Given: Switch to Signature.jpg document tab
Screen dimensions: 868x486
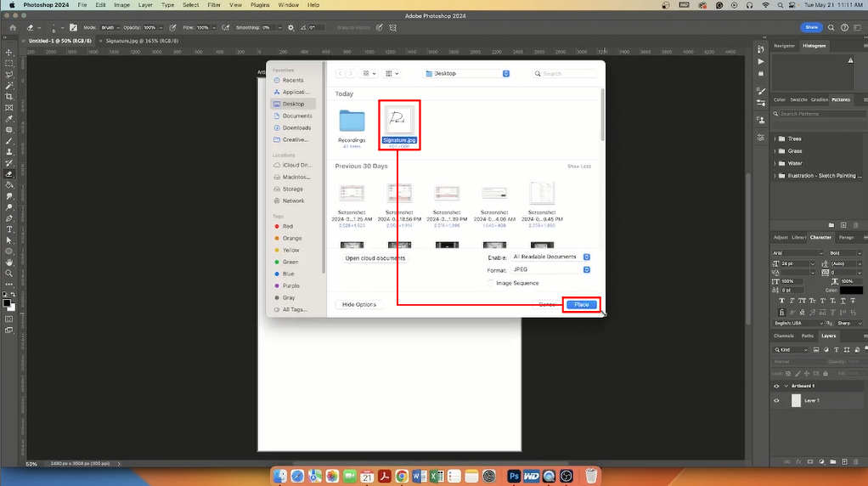Looking at the screenshot, I should [x=142, y=41].
